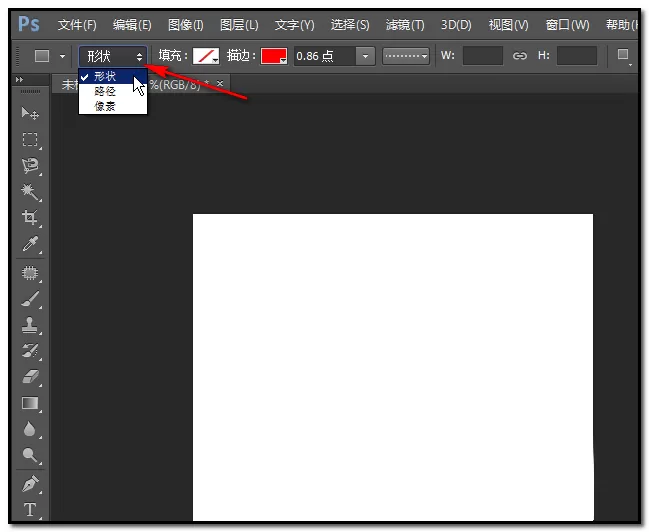The width and height of the screenshot is (649, 532).
Task: Open the 滤镜(T) menu
Action: click(x=405, y=25)
